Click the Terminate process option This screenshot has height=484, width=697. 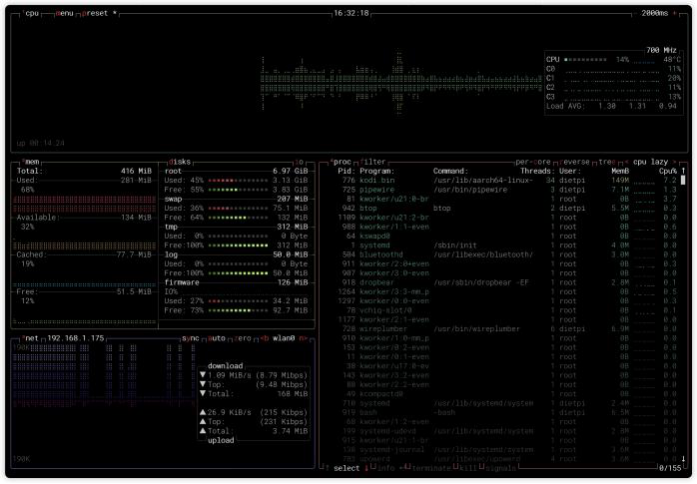(x=427, y=467)
